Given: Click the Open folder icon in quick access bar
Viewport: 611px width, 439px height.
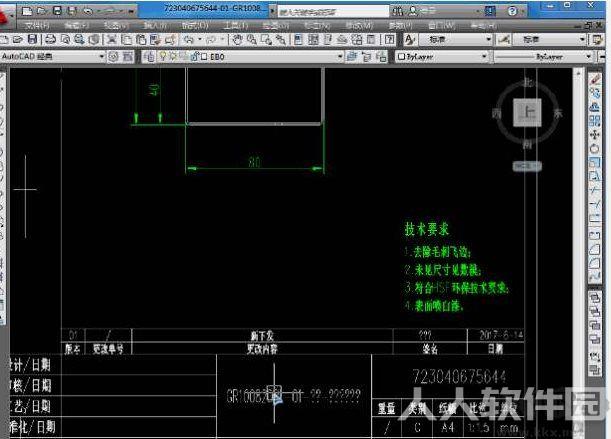Looking at the screenshot, I should 42,11.
